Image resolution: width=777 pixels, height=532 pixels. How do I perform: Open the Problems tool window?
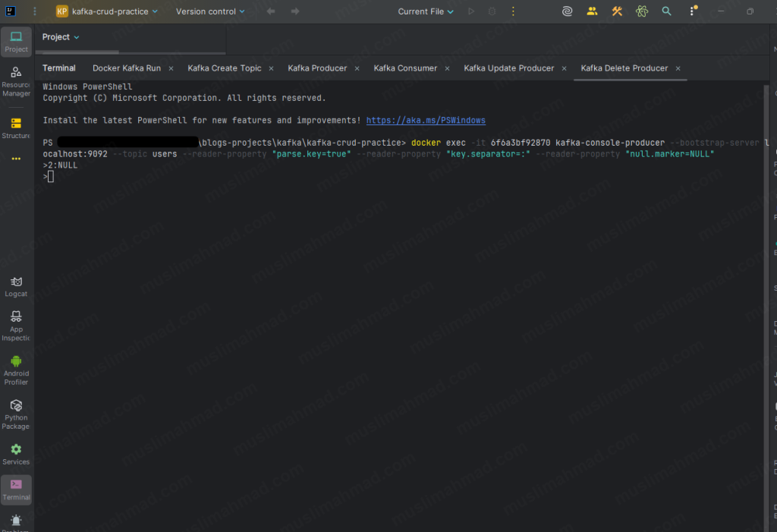(16, 523)
